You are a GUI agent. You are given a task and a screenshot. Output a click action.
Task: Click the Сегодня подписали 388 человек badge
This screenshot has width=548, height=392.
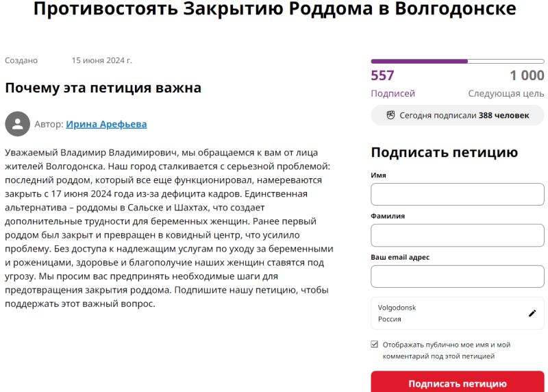click(x=457, y=115)
